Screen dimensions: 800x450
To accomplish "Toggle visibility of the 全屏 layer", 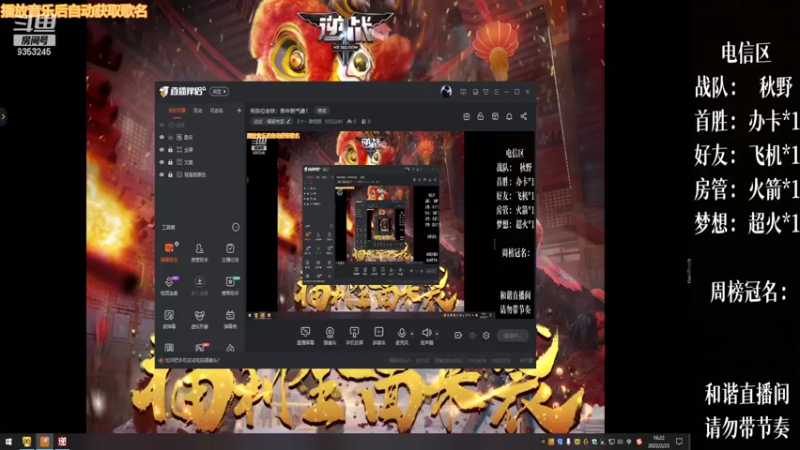I will (x=162, y=149).
